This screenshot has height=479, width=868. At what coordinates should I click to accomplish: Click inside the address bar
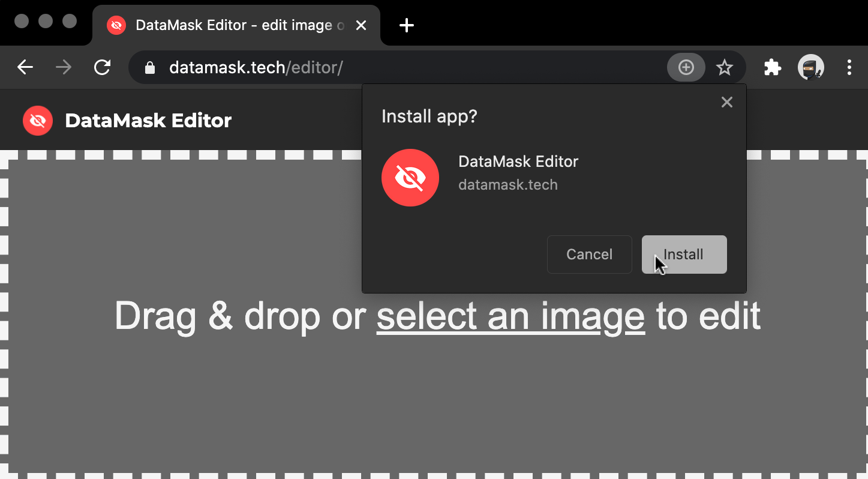360,67
